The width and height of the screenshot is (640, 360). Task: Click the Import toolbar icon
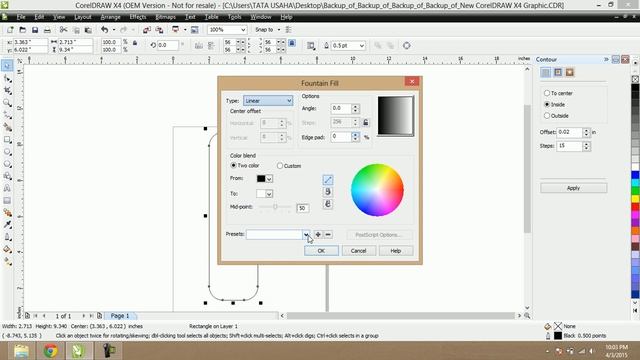[x=147, y=30]
